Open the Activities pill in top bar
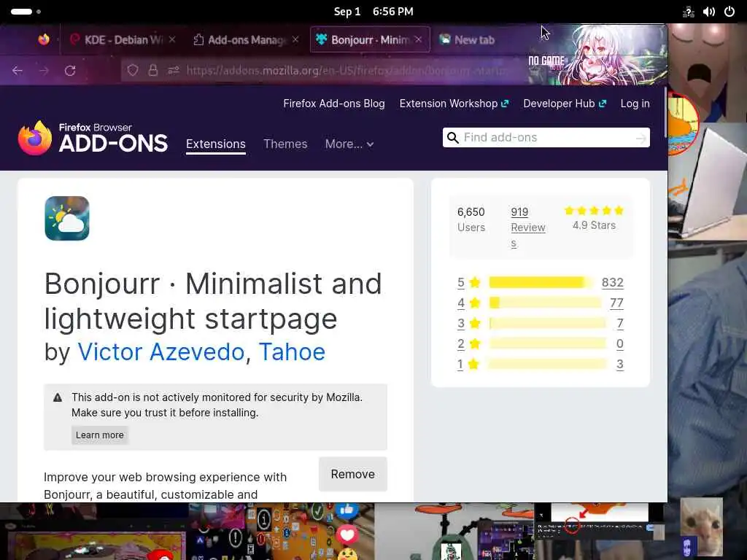This screenshot has width=747, height=560. [26, 12]
